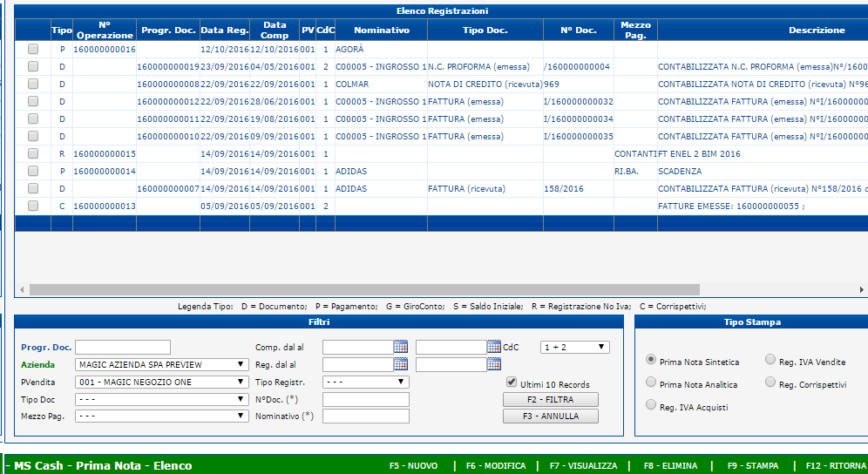The width and height of the screenshot is (868, 474).
Task: Select NOTA DI CREDITO (ricevuta) cell
Action: (x=485, y=85)
